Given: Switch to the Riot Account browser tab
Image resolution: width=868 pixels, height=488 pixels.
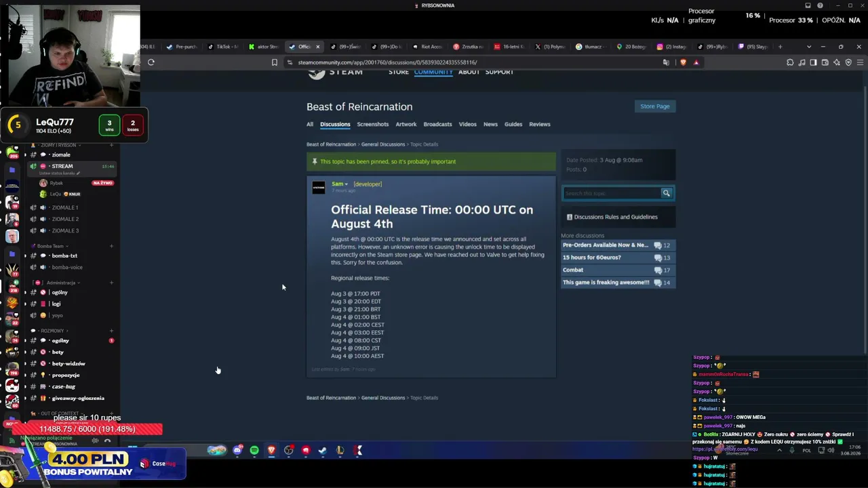Looking at the screenshot, I should (x=429, y=47).
